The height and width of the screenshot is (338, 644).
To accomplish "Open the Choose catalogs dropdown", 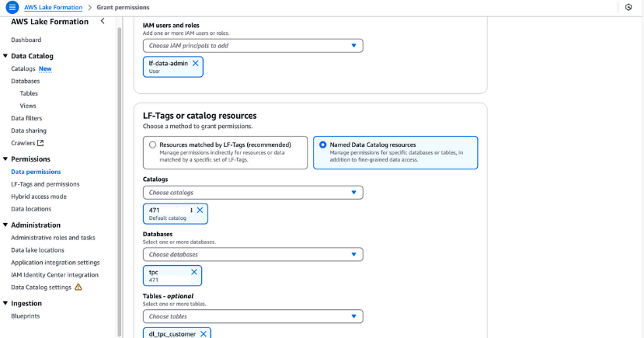I will coord(253,193).
